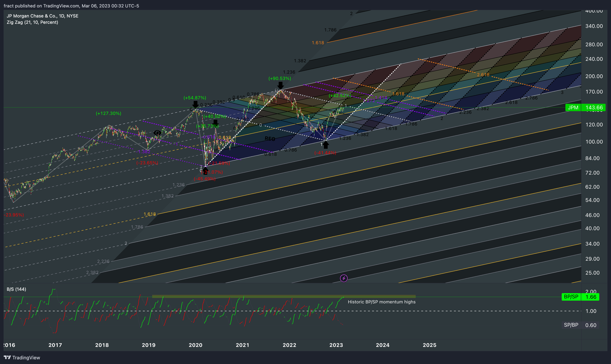Click the 100.00 price axis label
Image resolution: width=611 pixels, height=364 pixels.
pyautogui.click(x=594, y=142)
